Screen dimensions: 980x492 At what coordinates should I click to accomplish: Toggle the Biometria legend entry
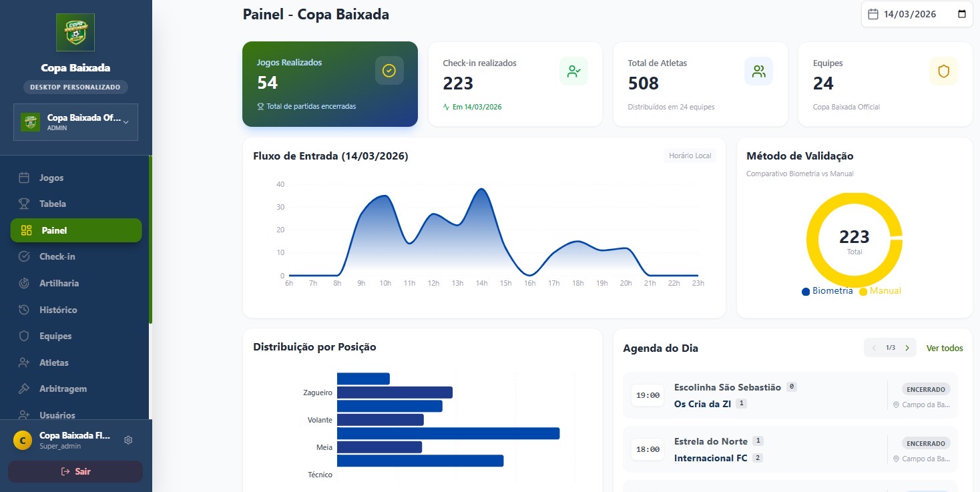[827, 291]
